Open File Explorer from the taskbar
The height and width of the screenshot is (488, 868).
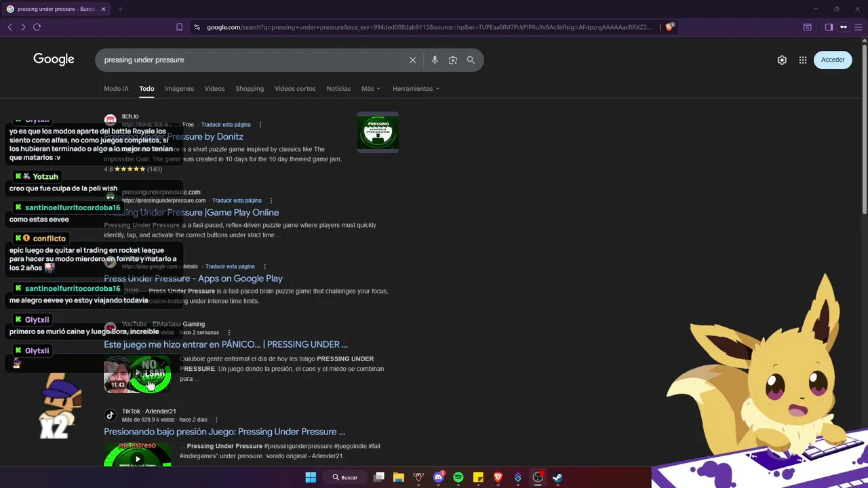(399, 477)
